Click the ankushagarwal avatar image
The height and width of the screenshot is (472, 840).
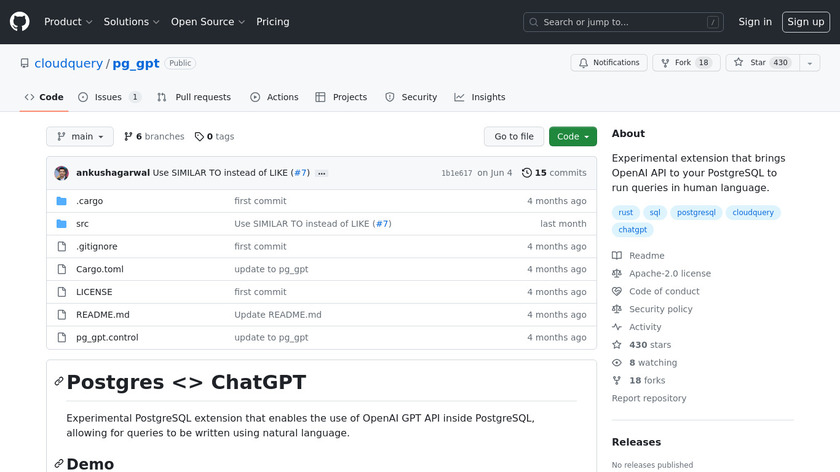(x=62, y=173)
